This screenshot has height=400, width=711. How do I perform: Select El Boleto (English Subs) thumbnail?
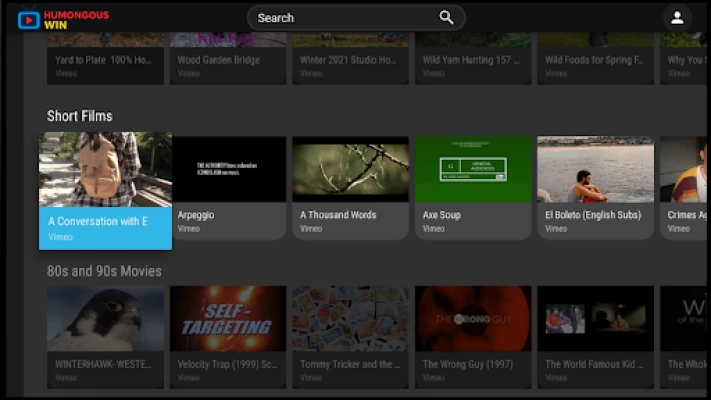[x=595, y=170]
